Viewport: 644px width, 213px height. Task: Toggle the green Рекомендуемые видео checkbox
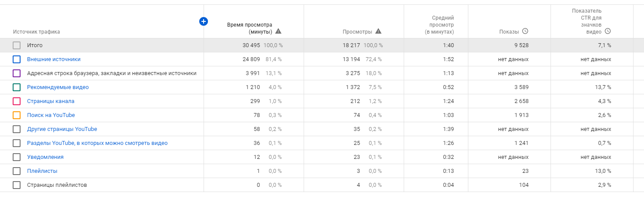[17, 87]
